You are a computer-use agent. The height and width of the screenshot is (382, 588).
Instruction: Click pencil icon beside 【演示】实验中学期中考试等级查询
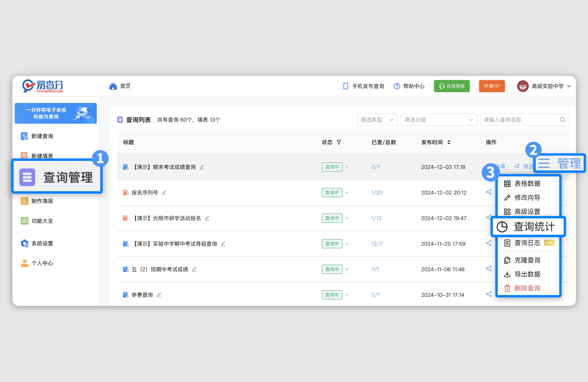(x=223, y=244)
